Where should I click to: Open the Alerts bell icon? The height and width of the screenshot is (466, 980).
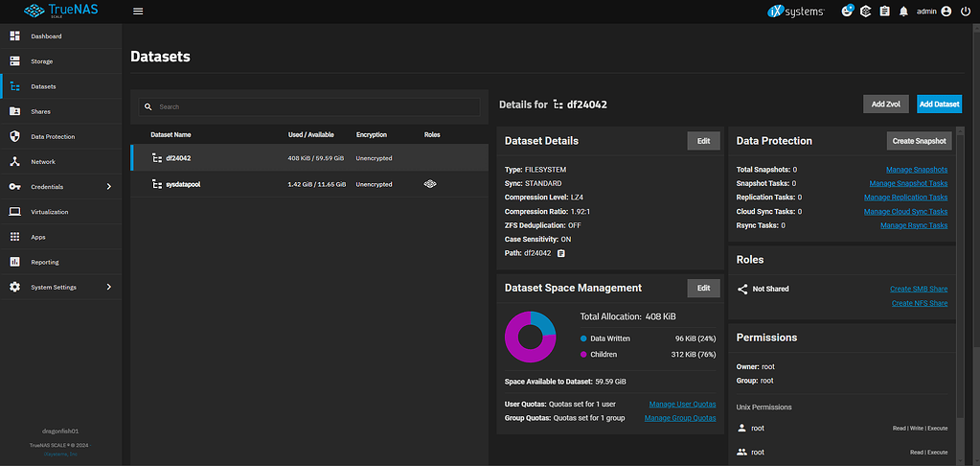[x=903, y=12]
